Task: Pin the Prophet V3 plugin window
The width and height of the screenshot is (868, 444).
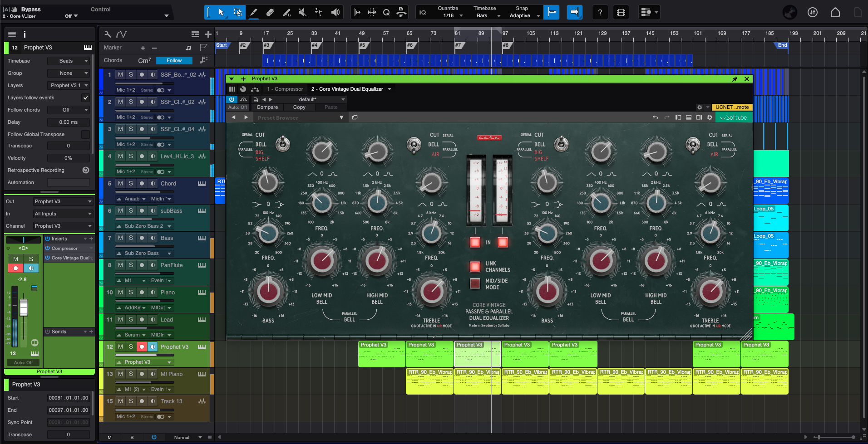Action: (x=735, y=79)
